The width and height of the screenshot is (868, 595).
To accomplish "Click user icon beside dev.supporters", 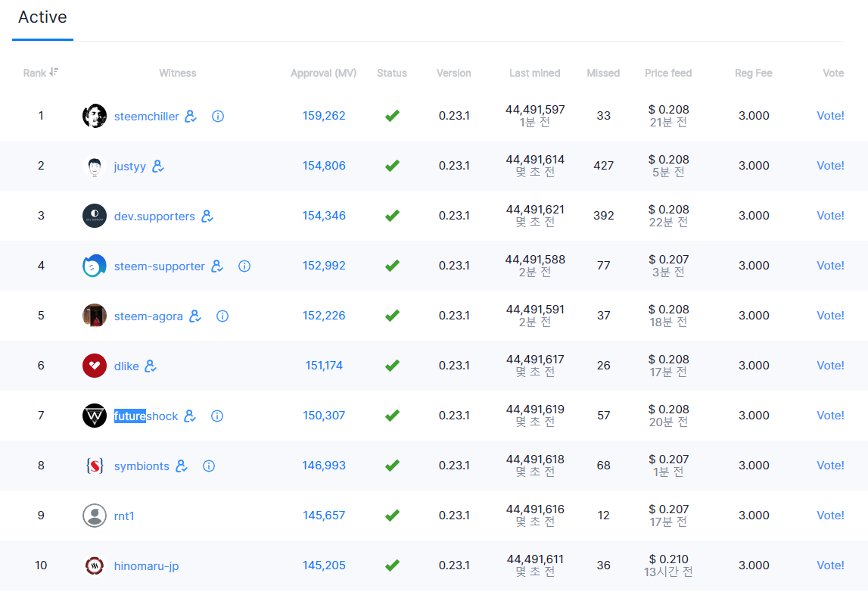I will click(x=207, y=216).
